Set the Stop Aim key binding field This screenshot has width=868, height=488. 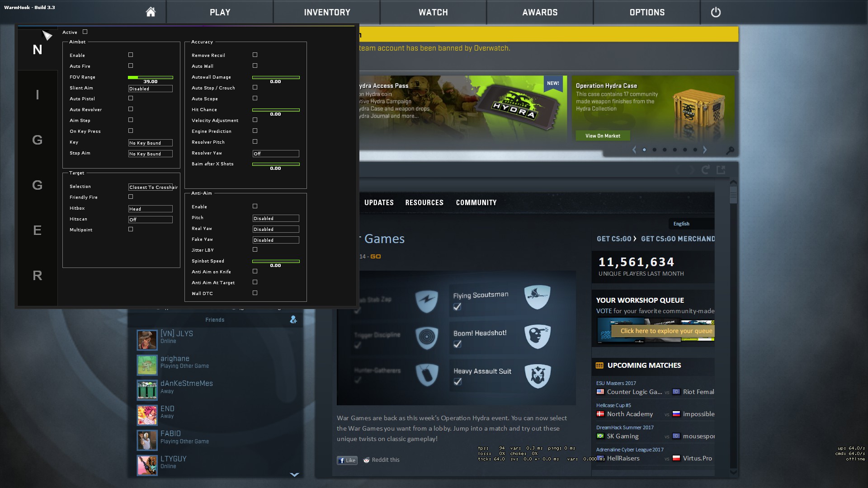(151, 154)
